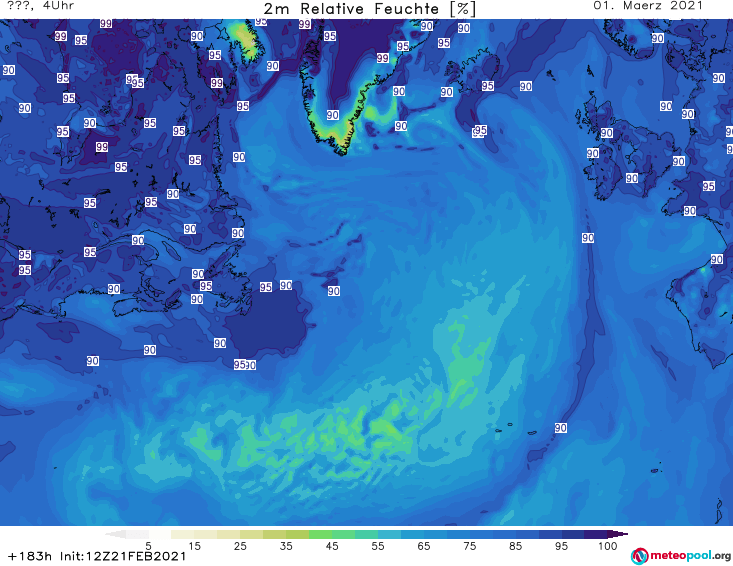Click the date '01. Maerz 2021'
Image resolution: width=733 pixels, height=566 pixels.
click(x=648, y=6)
